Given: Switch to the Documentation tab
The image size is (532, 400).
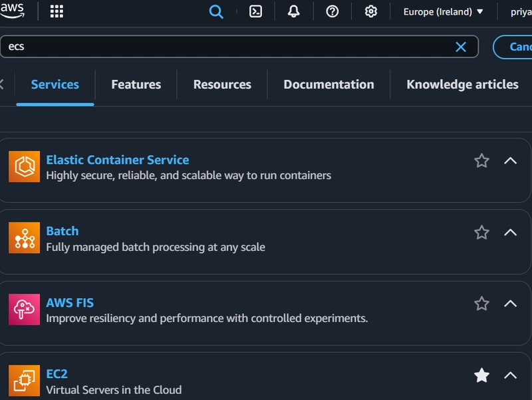Looking at the screenshot, I should pyautogui.click(x=329, y=85).
